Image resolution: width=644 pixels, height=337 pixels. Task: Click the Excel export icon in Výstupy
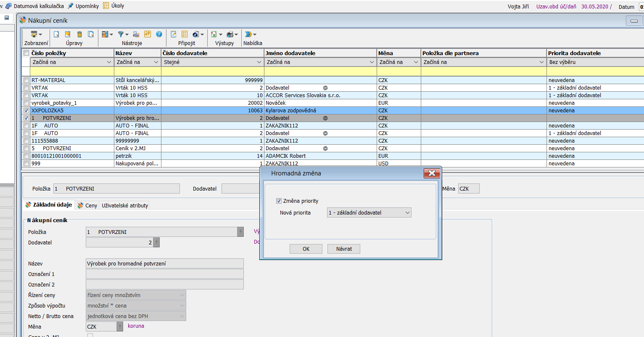tap(214, 34)
